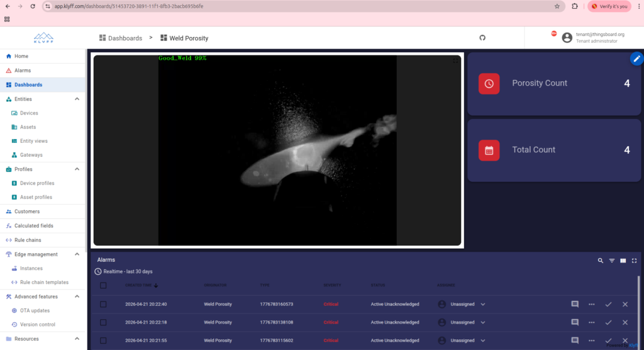Viewport: 644px width, 350px height.
Task: Open the GitHub icon in header
Action: coord(482,38)
